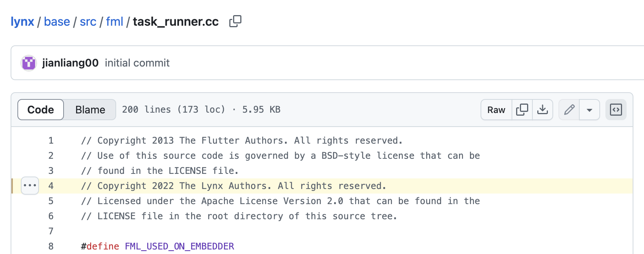Viewport: 644px width, 254px height.
Task: Open the symbols panel icon
Action: (616, 110)
